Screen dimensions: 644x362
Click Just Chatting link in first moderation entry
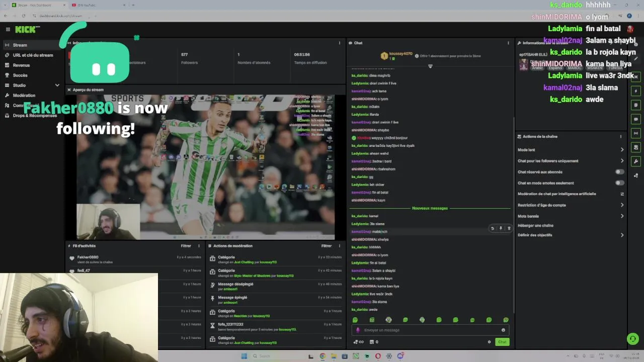coord(244,262)
